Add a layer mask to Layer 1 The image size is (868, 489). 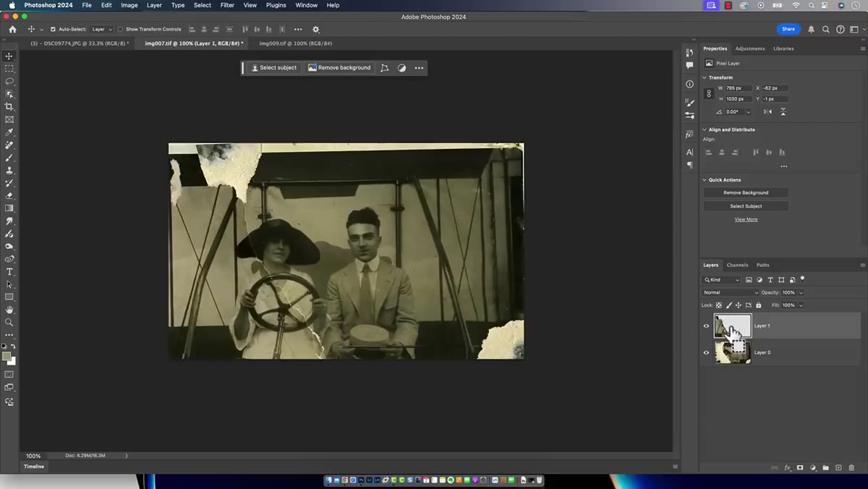coord(800,468)
